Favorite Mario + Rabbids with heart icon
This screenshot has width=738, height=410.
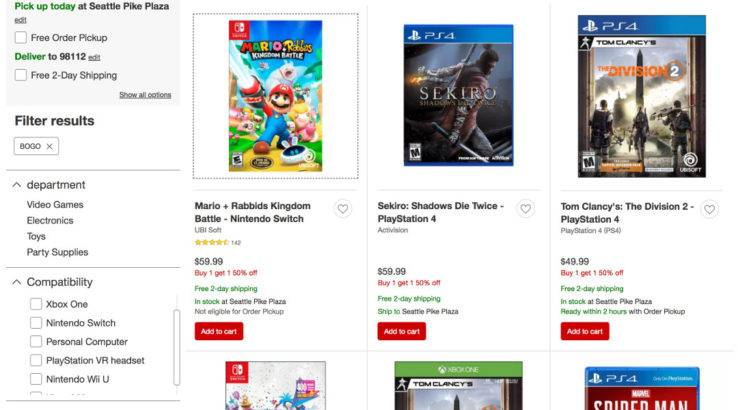(342, 209)
